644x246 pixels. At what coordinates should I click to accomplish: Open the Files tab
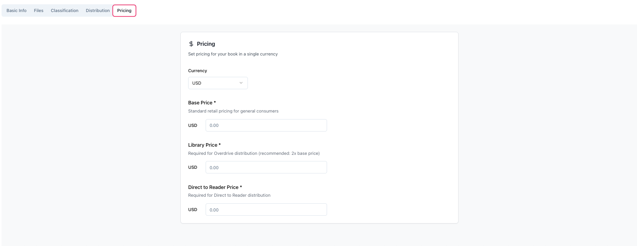[x=39, y=10]
